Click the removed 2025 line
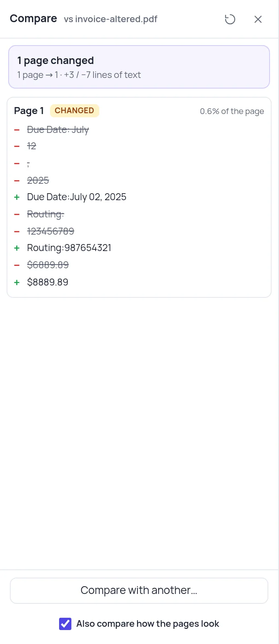 click(38, 180)
